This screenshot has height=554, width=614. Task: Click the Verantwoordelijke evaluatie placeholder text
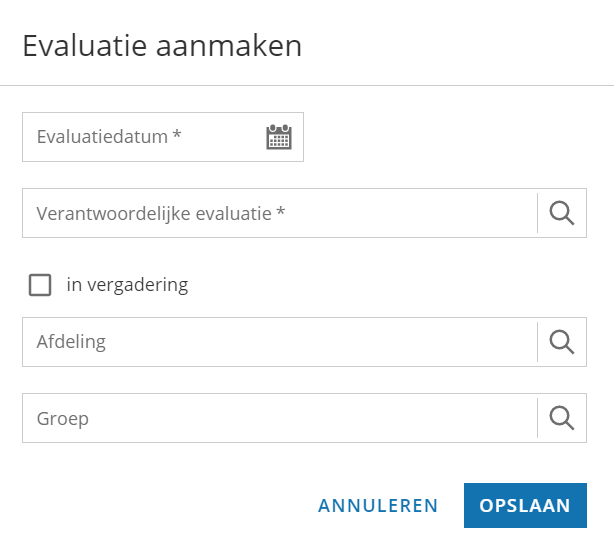pyautogui.click(x=154, y=214)
